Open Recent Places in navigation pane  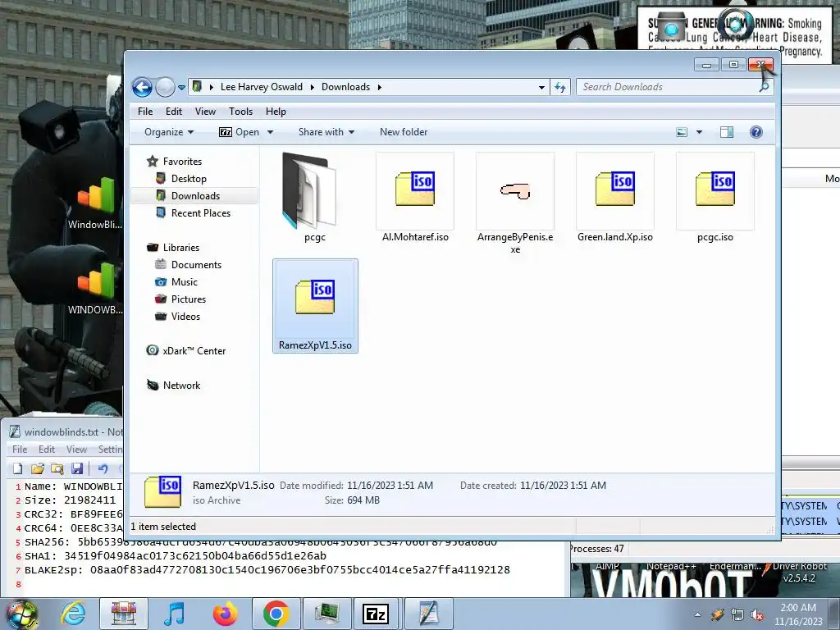[200, 212]
